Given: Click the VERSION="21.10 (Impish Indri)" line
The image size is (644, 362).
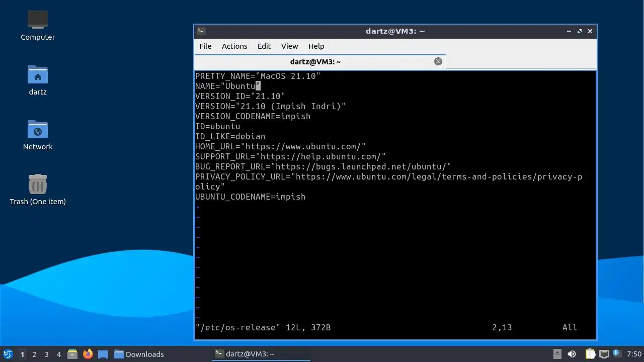Looking at the screenshot, I should click(270, 106).
